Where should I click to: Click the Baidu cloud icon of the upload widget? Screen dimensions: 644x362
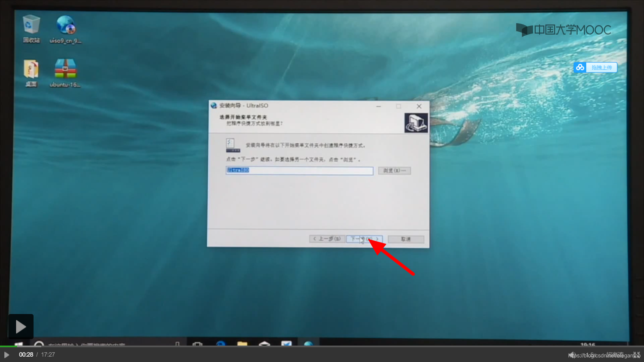coord(580,67)
